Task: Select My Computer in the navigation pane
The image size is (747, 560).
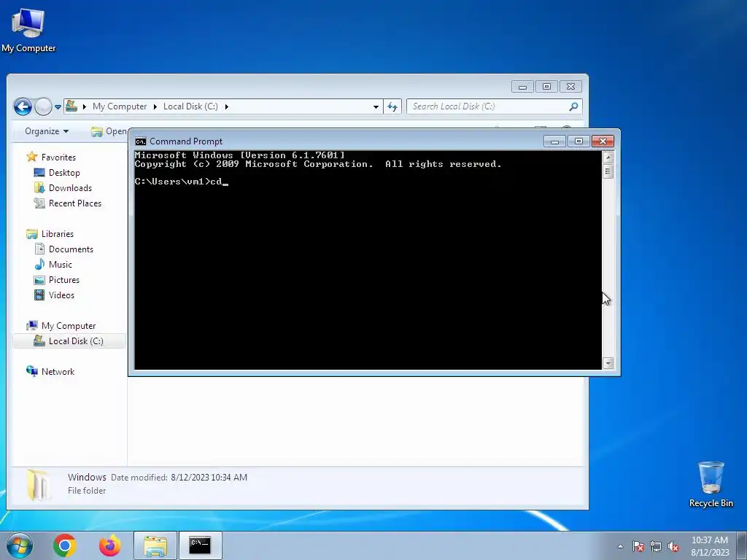Action: (x=68, y=326)
